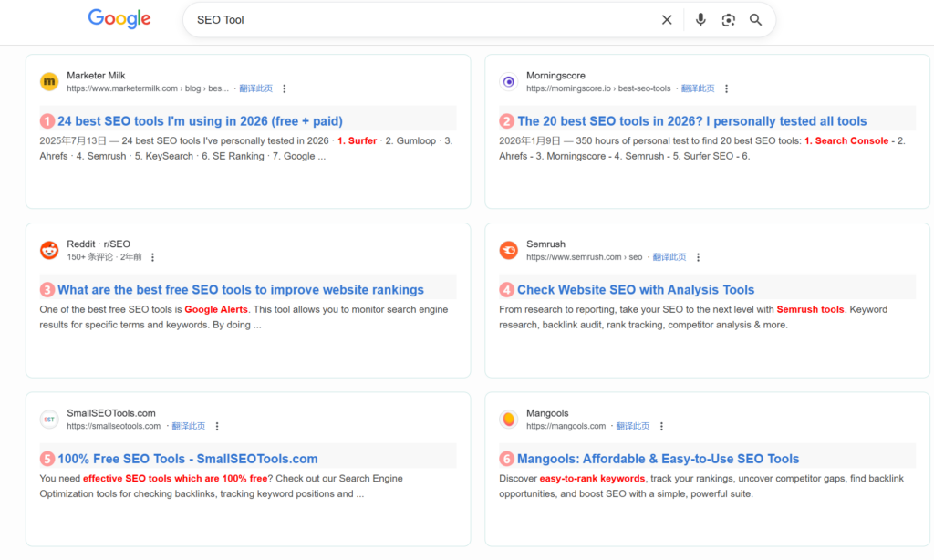This screenshot has height=560, width=934.
Task: Click the Reddit favicon icon
Action: pos(49,251)
